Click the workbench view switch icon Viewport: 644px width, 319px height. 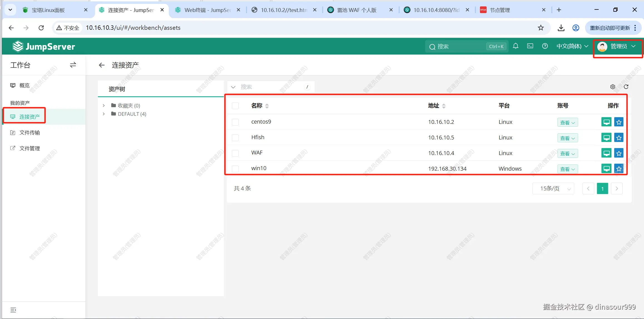[x=73, y=65]
